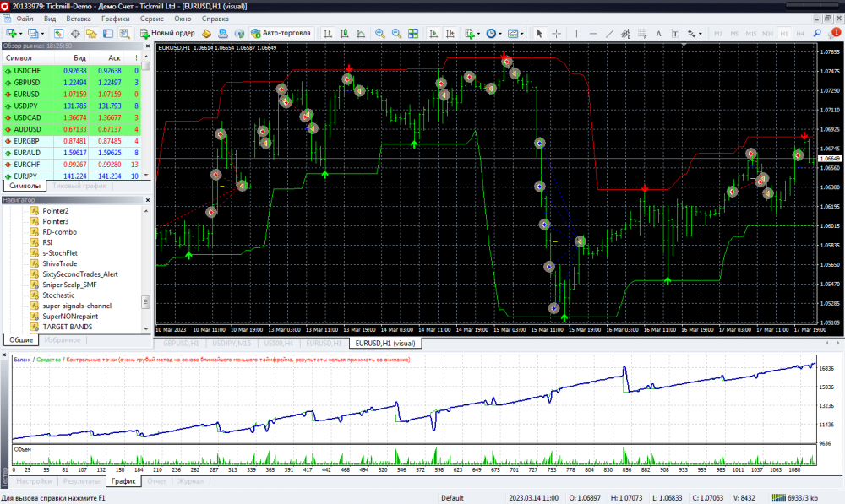
Task: Switch chart to line chart icon
Action: [x=361, y=34]
